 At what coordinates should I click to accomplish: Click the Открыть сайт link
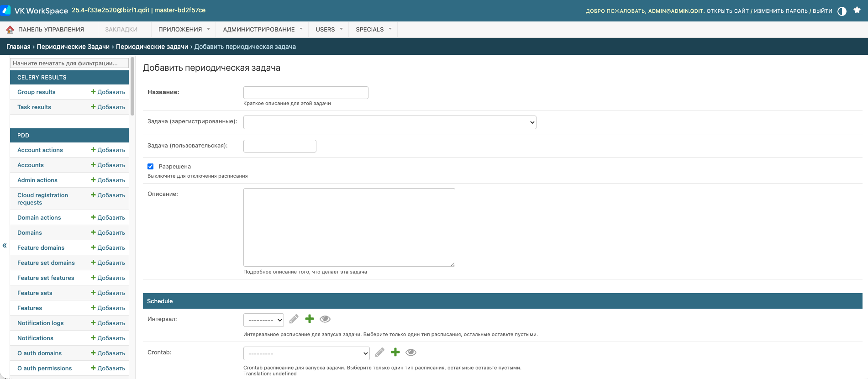point(728,11)
